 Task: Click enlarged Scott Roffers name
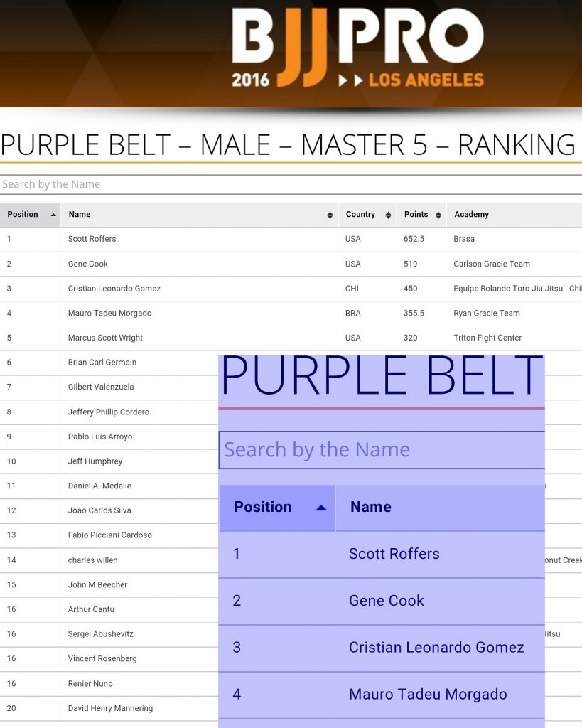pos(394,554)
